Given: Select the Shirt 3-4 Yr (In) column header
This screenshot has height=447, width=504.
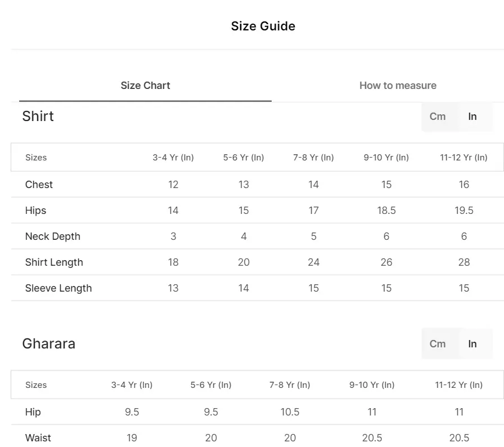Looking at the screenshot, I should (173, 158).
